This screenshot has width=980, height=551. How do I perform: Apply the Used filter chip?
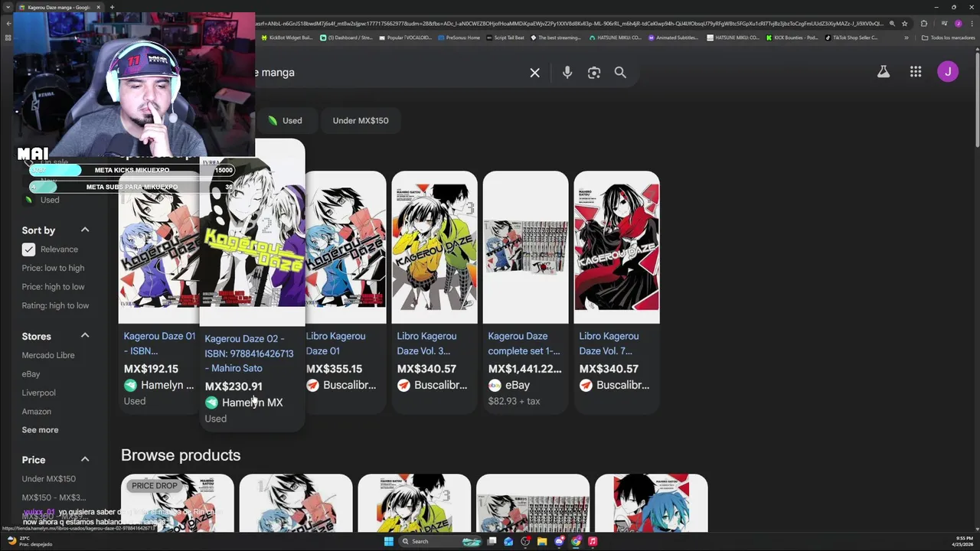pyautogui.click(x=286, y=120)
